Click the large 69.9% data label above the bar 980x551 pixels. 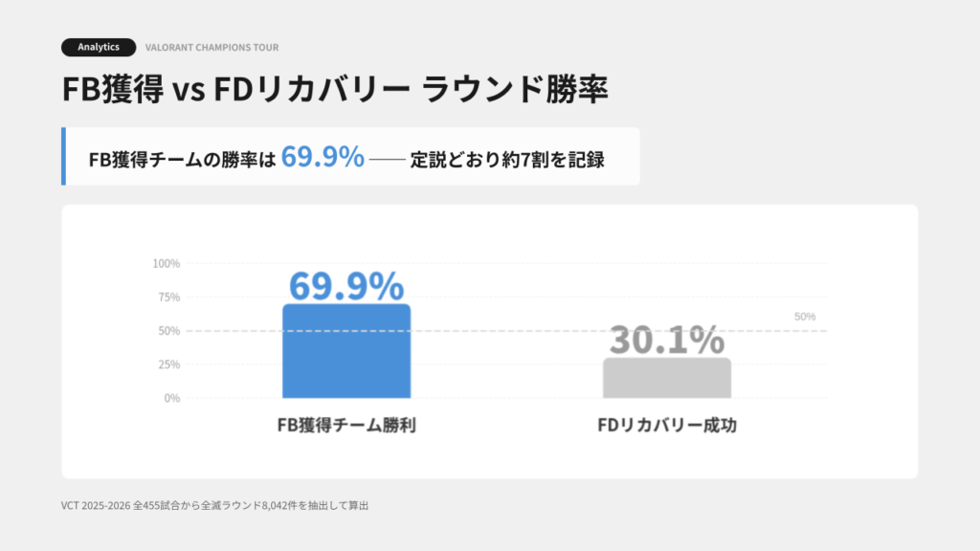pos(346,286)
